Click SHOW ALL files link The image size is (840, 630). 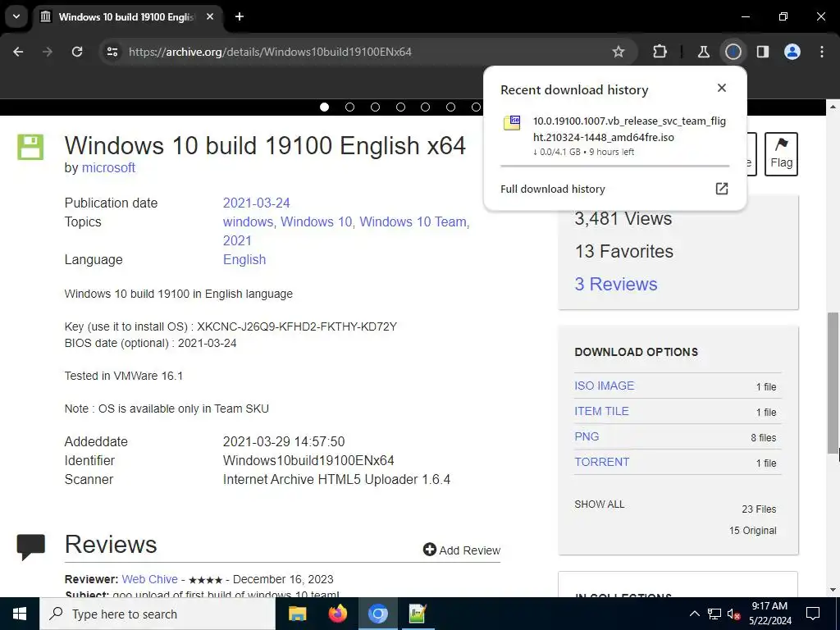[x=600, y=504]
